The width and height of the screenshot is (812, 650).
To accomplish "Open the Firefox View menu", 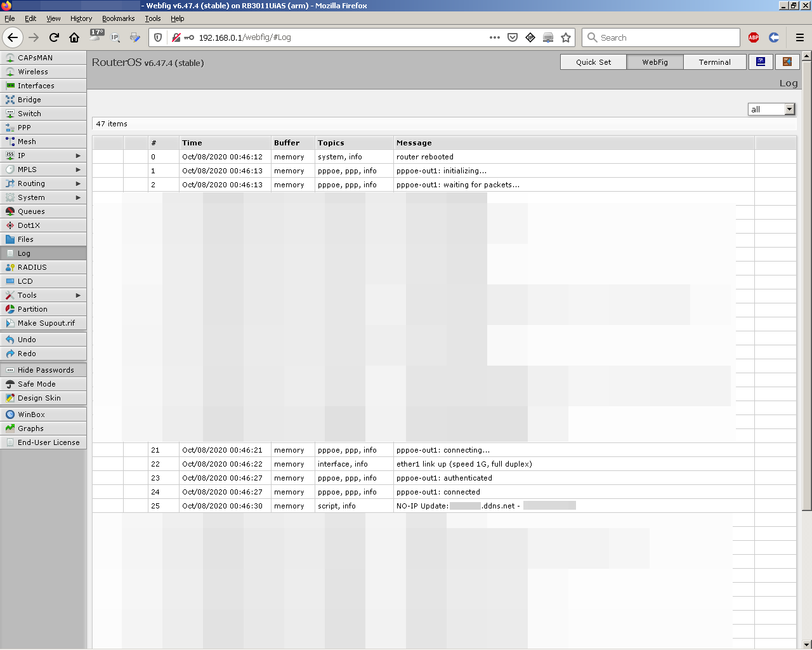I will point(53,18).
